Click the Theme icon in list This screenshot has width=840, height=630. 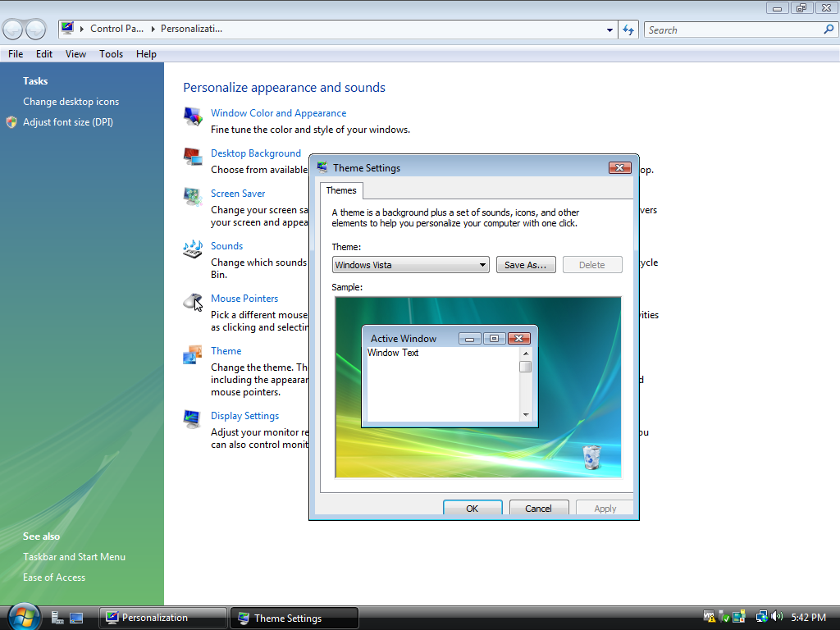193,354
